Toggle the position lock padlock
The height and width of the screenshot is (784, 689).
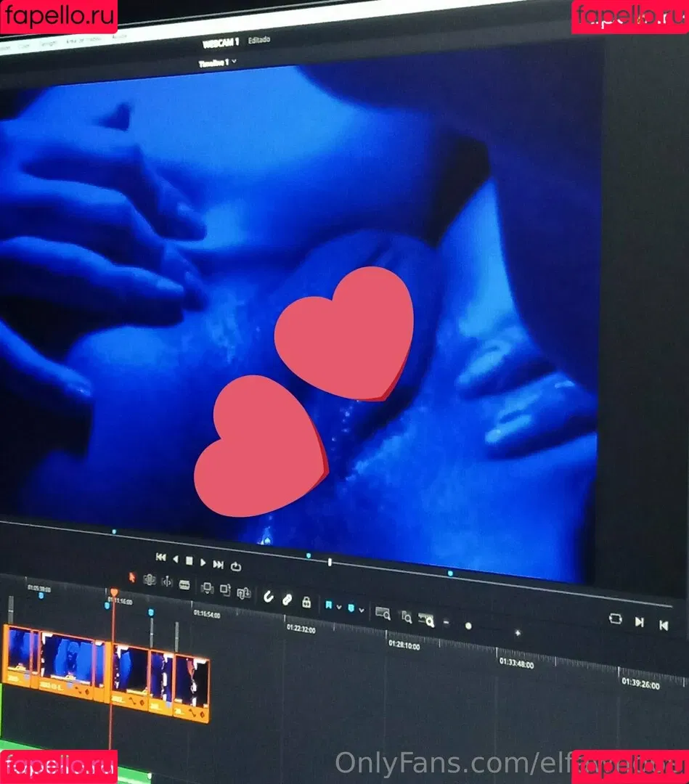point(306,602)
